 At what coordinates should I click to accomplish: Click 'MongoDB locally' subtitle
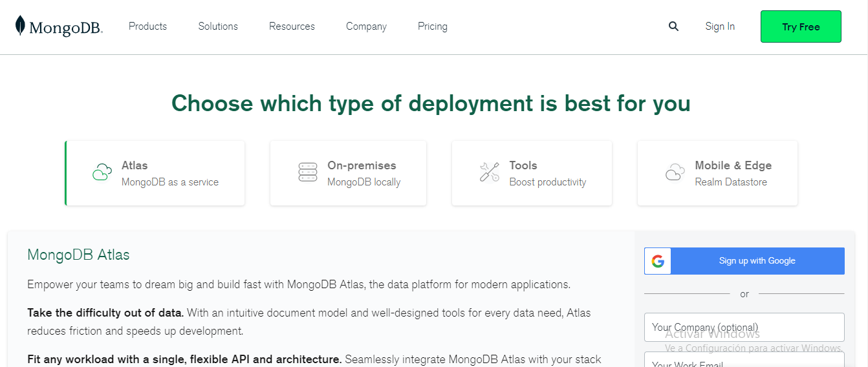[363, 182]
